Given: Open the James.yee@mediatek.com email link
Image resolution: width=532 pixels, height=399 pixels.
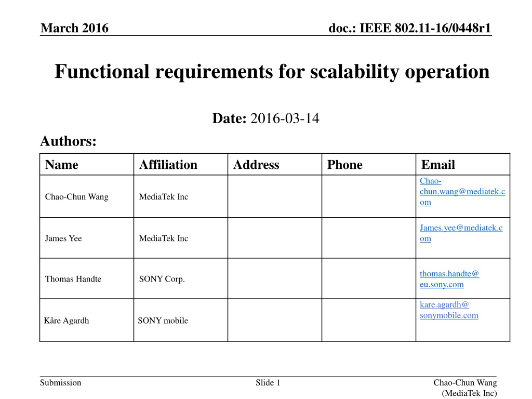Looking at the screenshot, I should click(x=461, y=233).
